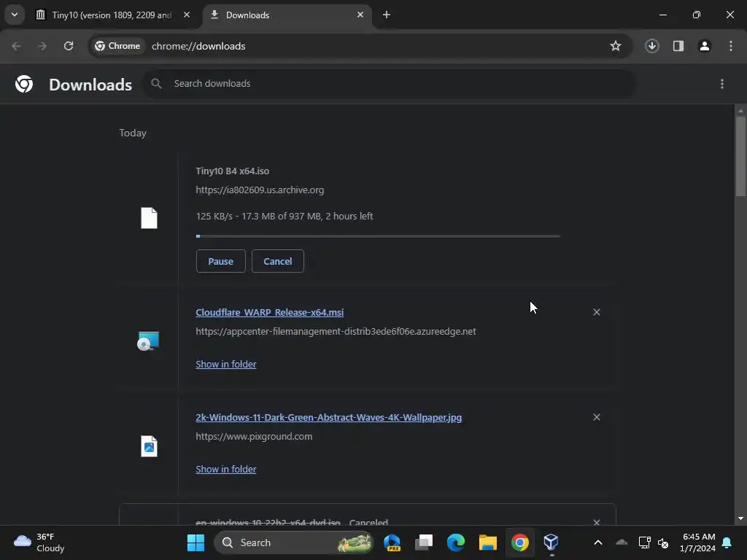Remove Cloudflare WARP entry from list
Screen dimensions: 747x560
[x=597, y=312]
